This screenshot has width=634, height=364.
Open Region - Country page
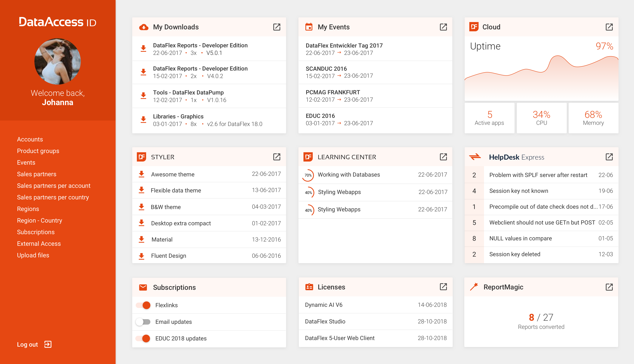coord(39,220)
